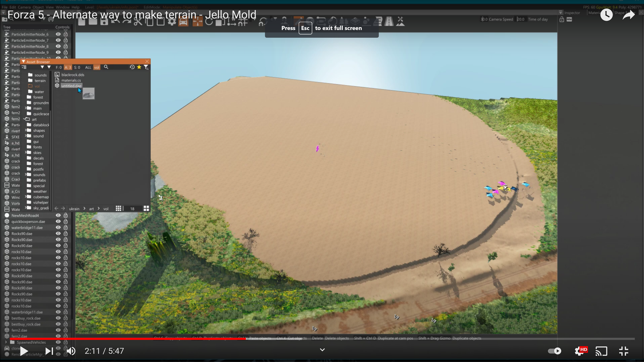Hide quickboxperson.dae via eye icon
This screenshot has height=362, width=644.
click(x=58, y=221)
